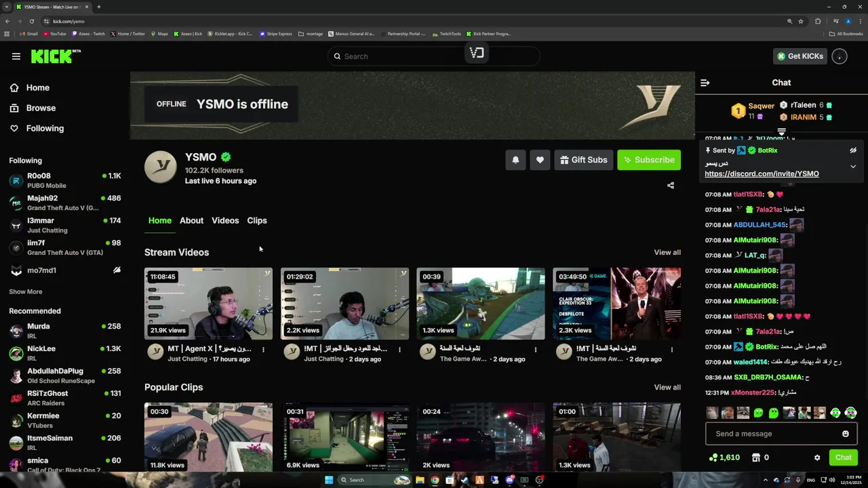This screenshot has height=488, width=868.
Task: Click the YouTube bookmark
Action: [x=55, y=34]
